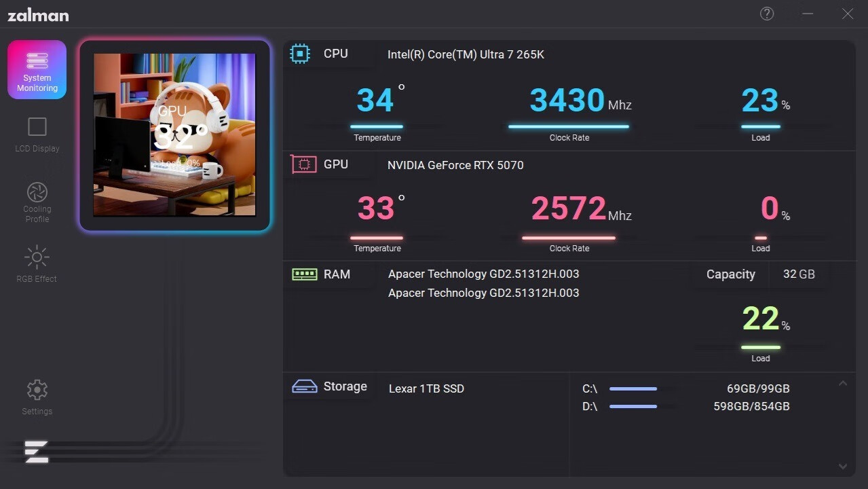Click the CPU Clock Rate value

pyautogui.click(x=567, y=101)
